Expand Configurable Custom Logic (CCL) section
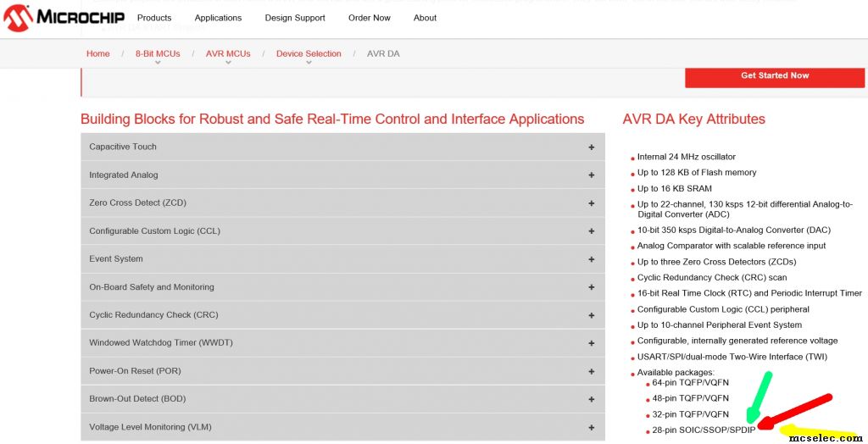 tap(342, 230)
